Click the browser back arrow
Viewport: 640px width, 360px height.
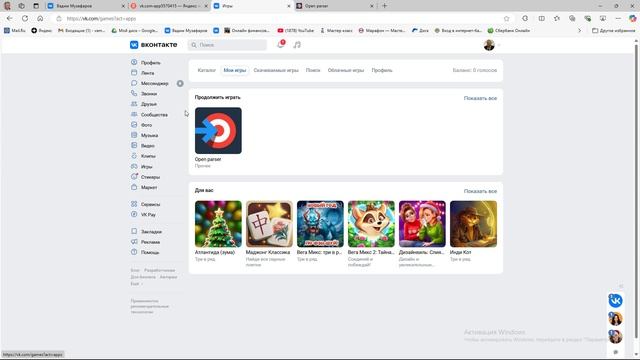point(10,18)
